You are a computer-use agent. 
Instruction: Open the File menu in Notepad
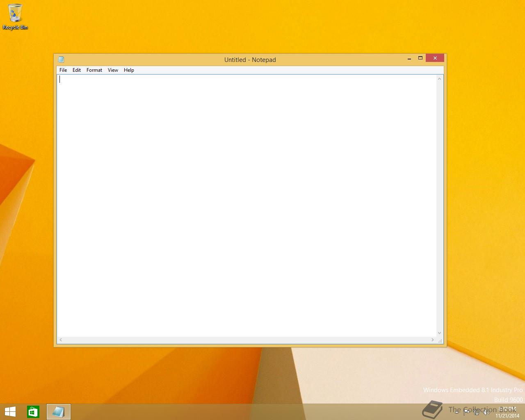point(63,70)
